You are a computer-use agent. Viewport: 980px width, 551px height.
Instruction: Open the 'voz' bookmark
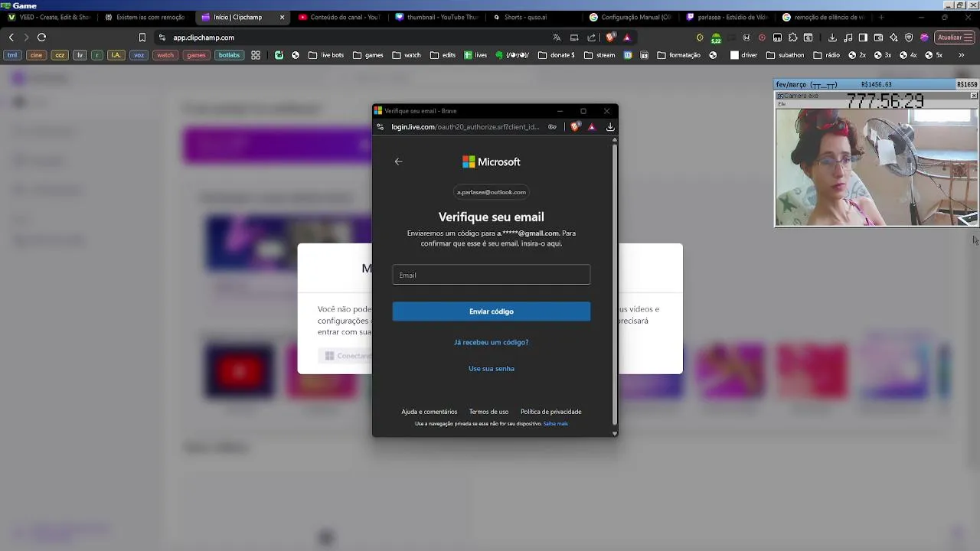coord(139,55)
